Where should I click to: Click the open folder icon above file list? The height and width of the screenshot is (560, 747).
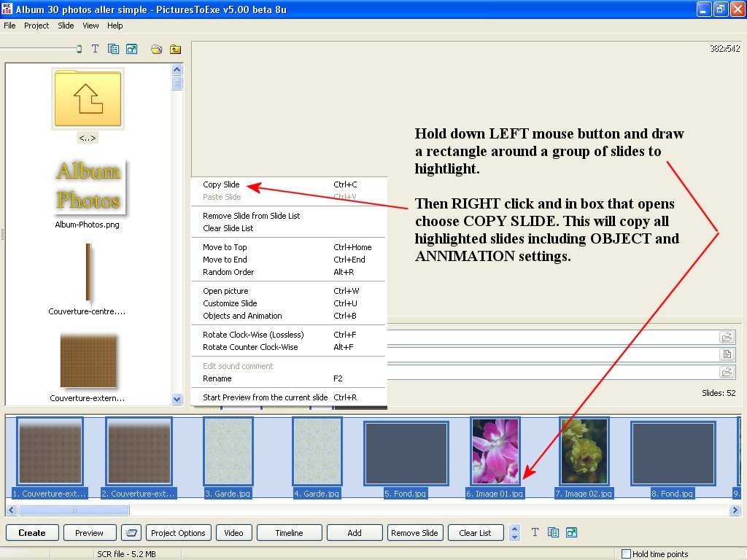(156, 49)
